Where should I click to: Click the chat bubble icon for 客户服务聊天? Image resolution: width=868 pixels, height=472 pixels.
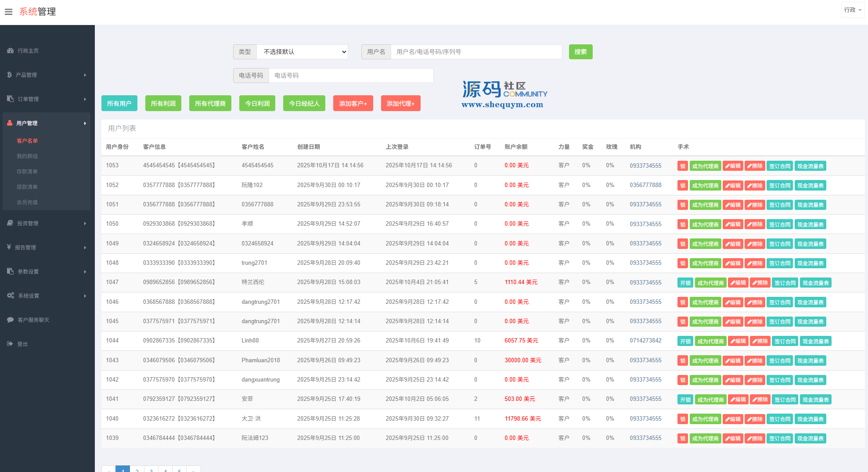tap(10, 320)
